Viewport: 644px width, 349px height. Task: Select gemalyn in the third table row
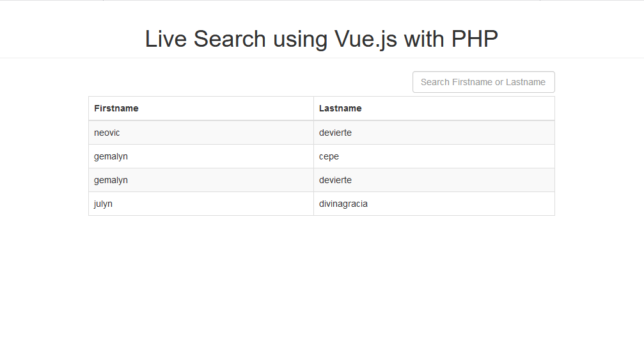(x=111, y=180)
